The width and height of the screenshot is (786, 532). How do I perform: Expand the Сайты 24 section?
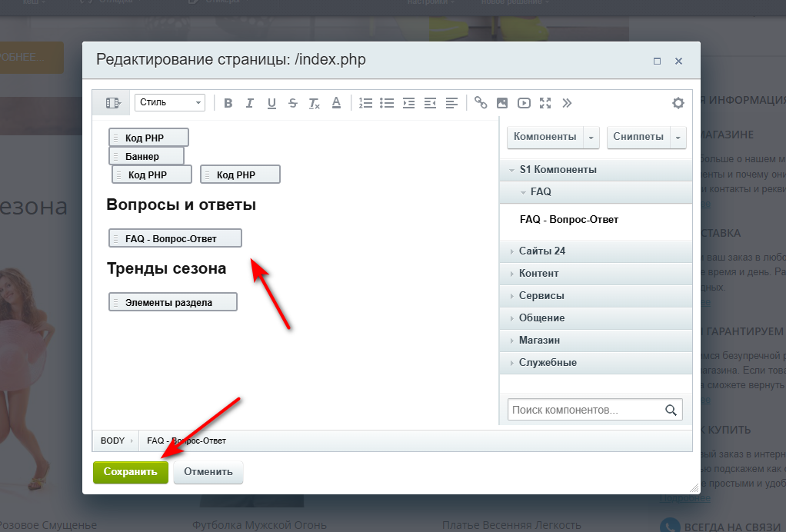(x=542, y=251)
